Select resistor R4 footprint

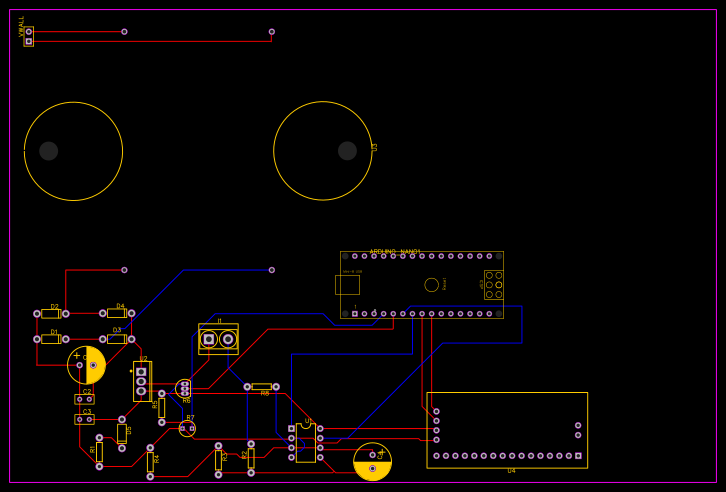tap(150, 462)
